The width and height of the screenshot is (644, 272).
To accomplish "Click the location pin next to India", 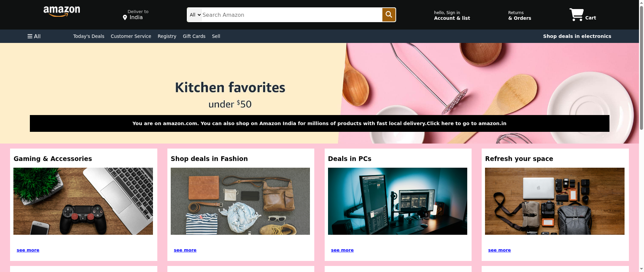I will pos(125,17).
